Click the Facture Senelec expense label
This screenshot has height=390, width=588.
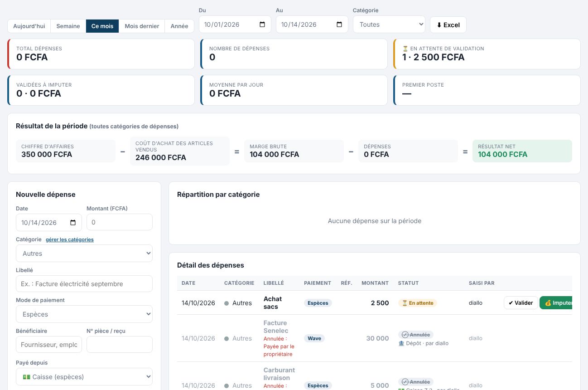click(x=275, y=327)
